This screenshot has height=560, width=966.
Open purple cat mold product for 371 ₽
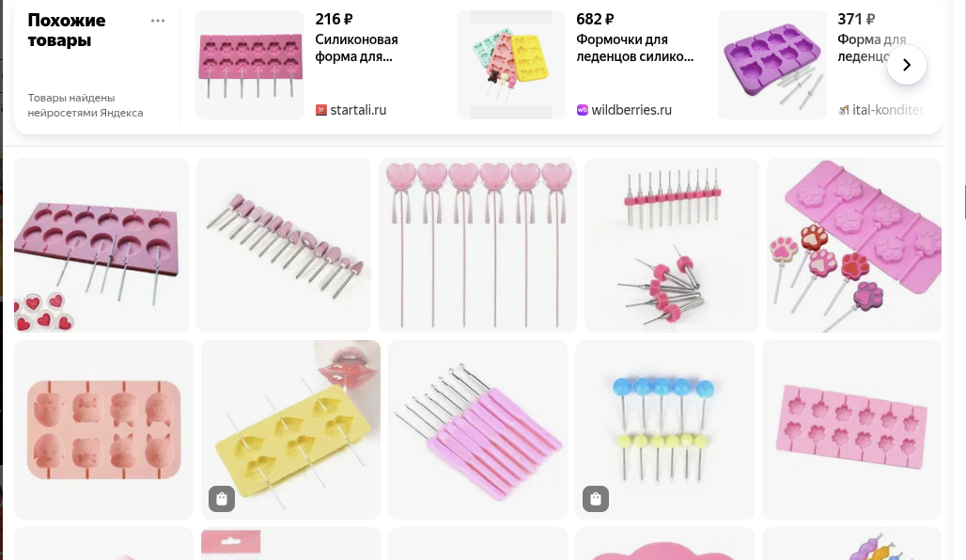tap(771, 65)
